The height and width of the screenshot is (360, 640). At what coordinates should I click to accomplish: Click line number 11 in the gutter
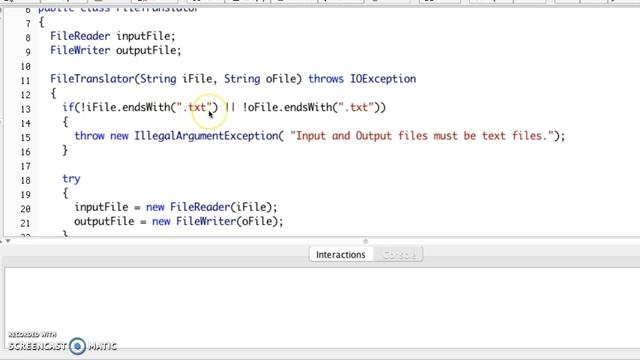point(25,80)
